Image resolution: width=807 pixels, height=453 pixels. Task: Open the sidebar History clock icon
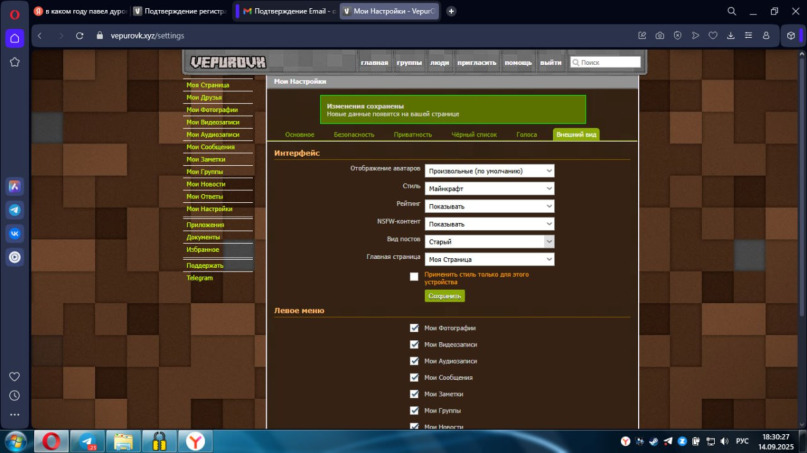click(x=15, y=395)
